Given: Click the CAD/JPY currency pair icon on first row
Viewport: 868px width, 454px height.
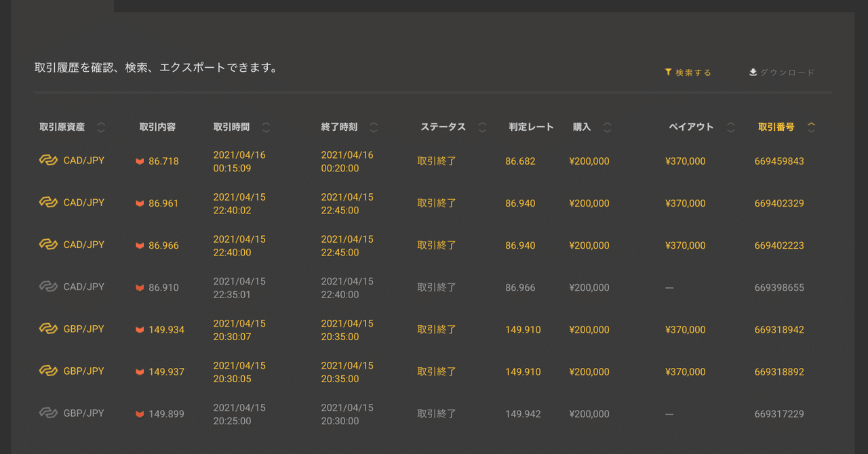Looking at the screenshot, I should coord(47,161).
